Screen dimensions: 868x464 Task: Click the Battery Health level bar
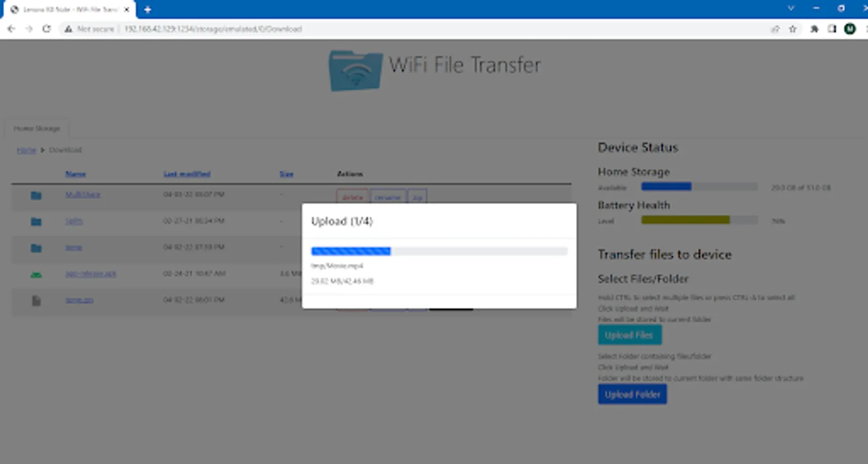pos(699,220)
